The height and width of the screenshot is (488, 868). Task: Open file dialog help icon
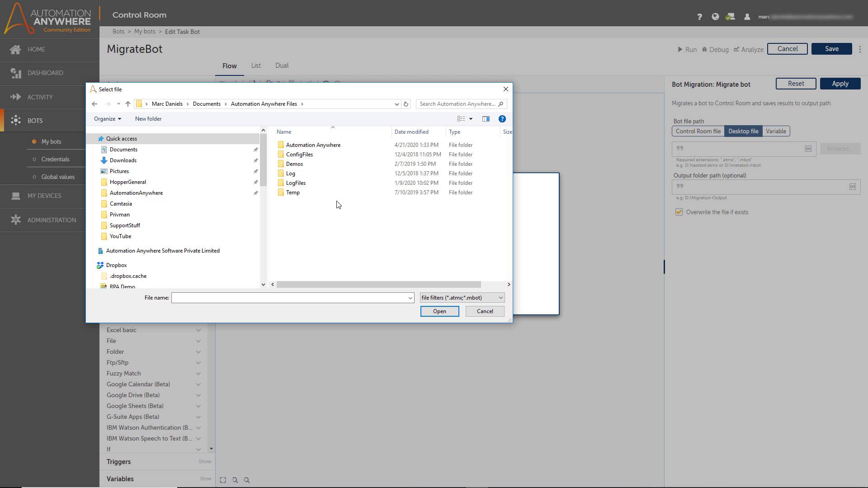(502, 119)
